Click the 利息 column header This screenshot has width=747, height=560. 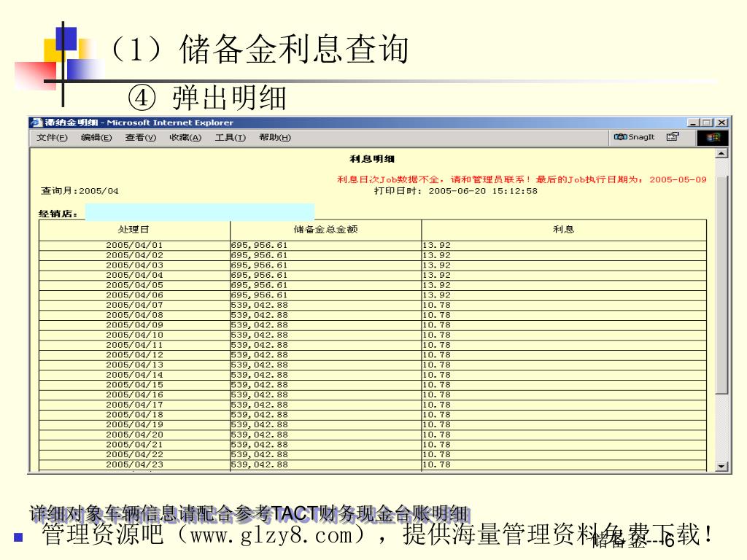point(564,230)
